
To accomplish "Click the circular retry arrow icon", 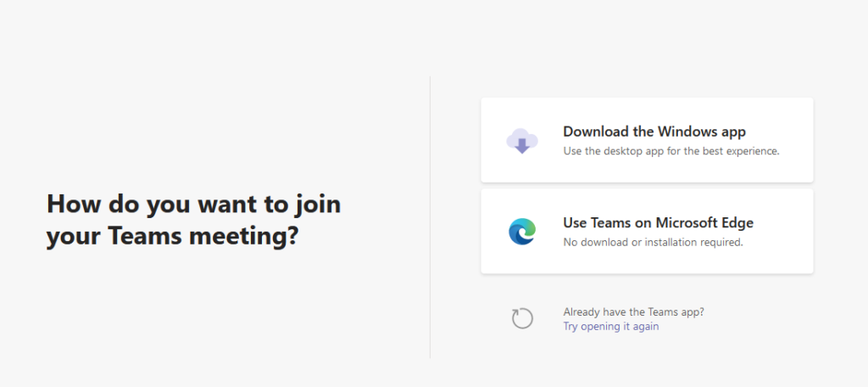I will 522,319.
